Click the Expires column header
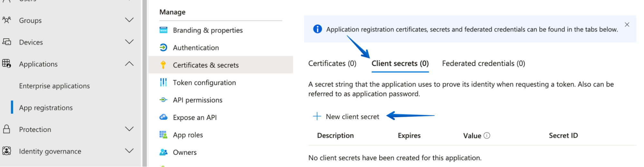The image size is (644, 167). tap(409, 135)
